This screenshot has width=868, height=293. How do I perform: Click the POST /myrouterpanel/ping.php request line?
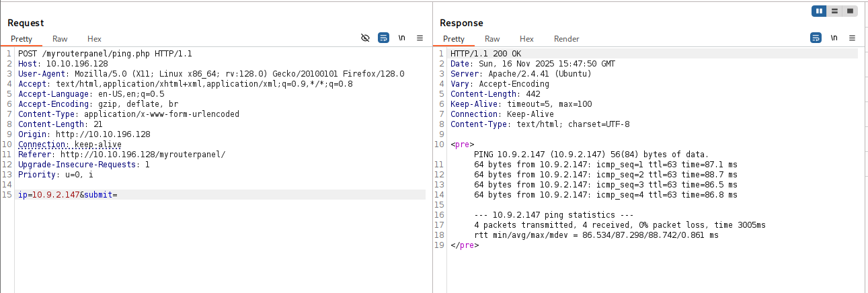tap(105, 54)
